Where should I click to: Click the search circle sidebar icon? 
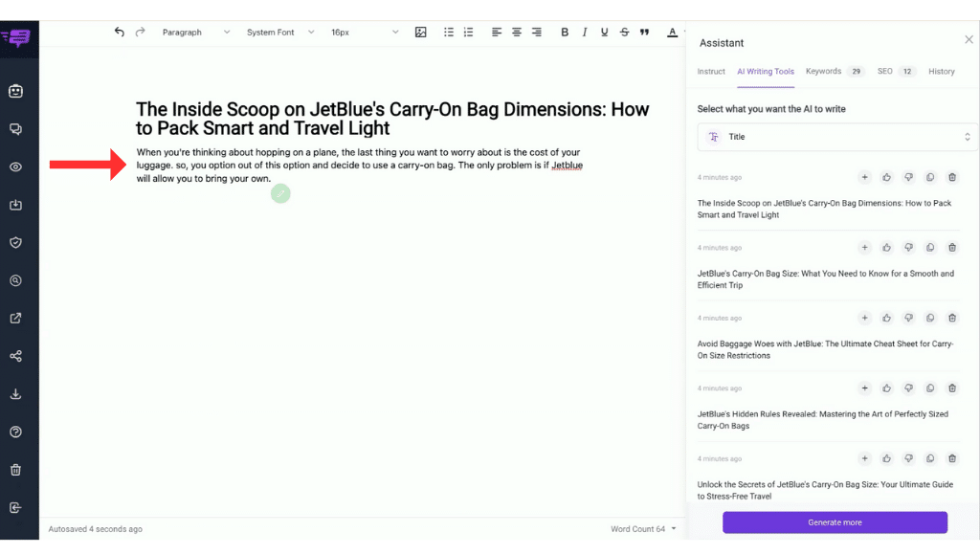(x=15, y=280)
